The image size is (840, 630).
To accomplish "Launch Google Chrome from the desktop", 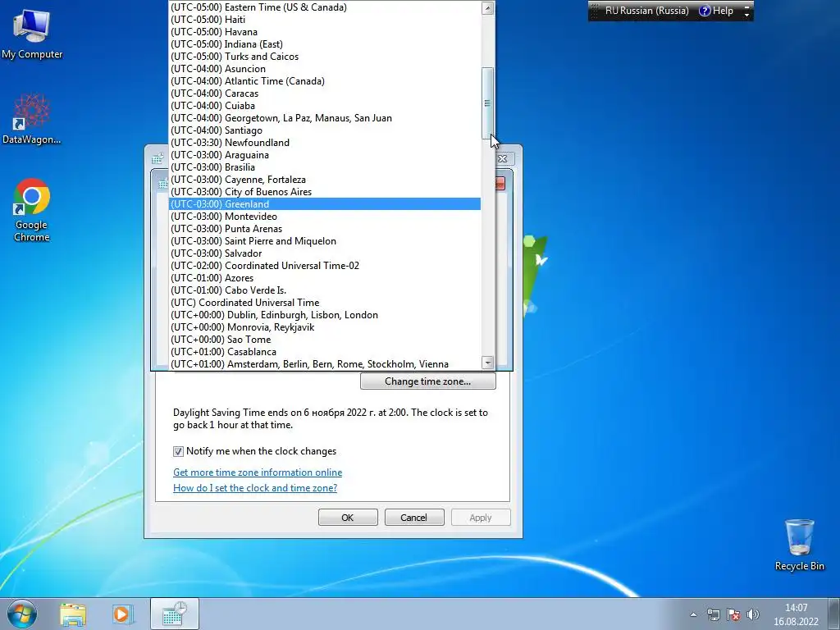I will point(32,210).
